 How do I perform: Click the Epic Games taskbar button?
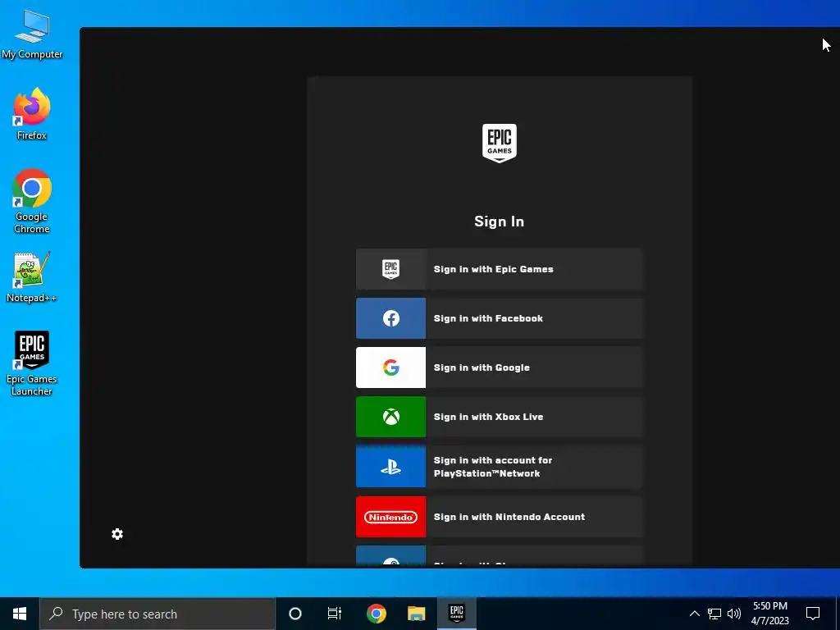[x=456, y=614]
